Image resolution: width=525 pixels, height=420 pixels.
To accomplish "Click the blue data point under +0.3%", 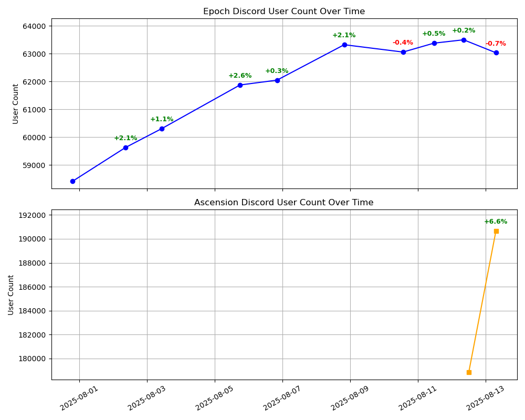I will click(277, 80).
